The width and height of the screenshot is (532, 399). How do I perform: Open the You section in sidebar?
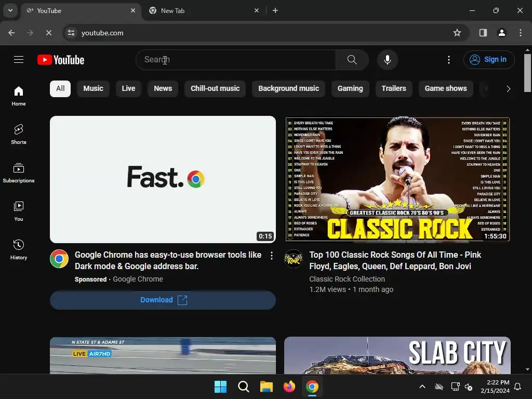coord(19,211)
